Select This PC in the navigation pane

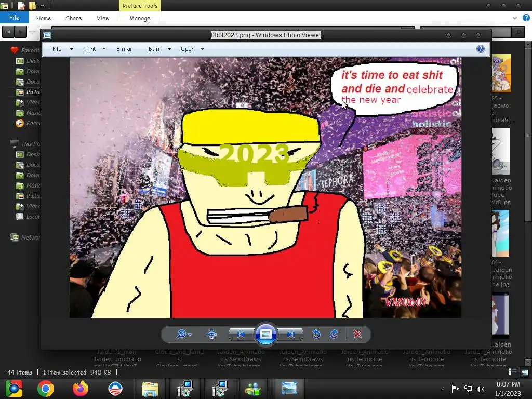[x=25, y=144]
